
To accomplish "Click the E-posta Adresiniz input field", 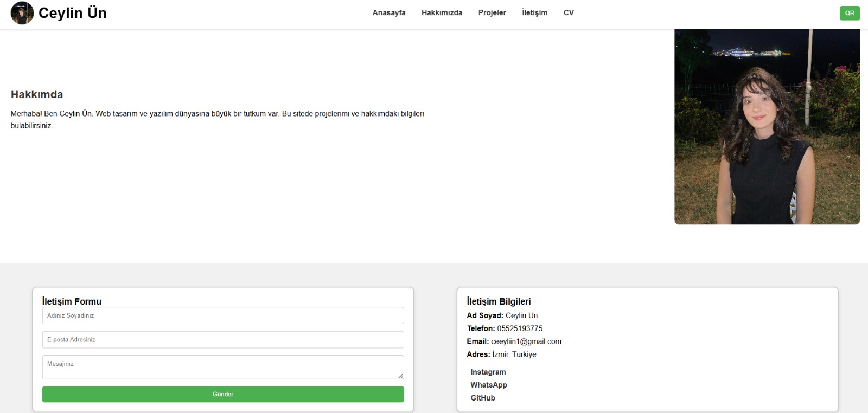I will coord(222,340).
